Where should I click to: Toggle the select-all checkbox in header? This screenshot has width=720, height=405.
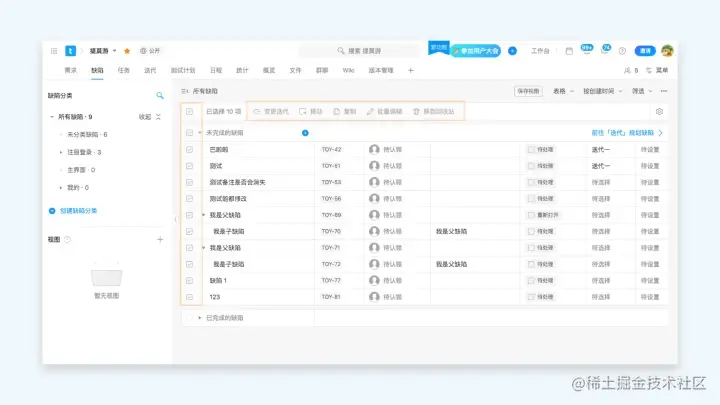pos(190,112)
